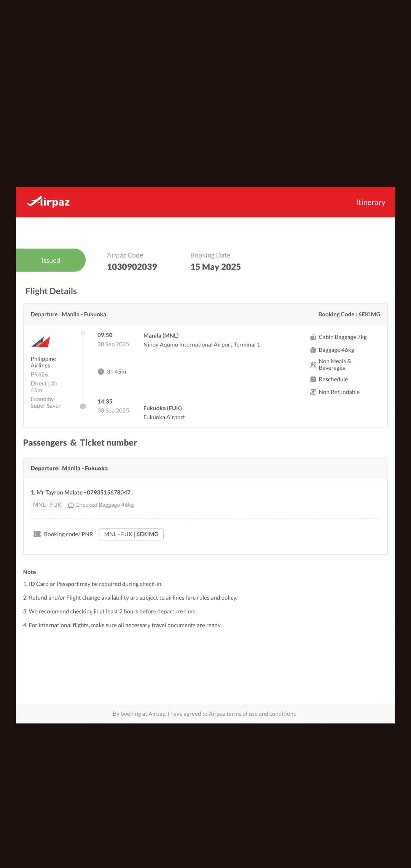Click flight number PR426
The image size is (411, 868).
(x=39, y=375)
